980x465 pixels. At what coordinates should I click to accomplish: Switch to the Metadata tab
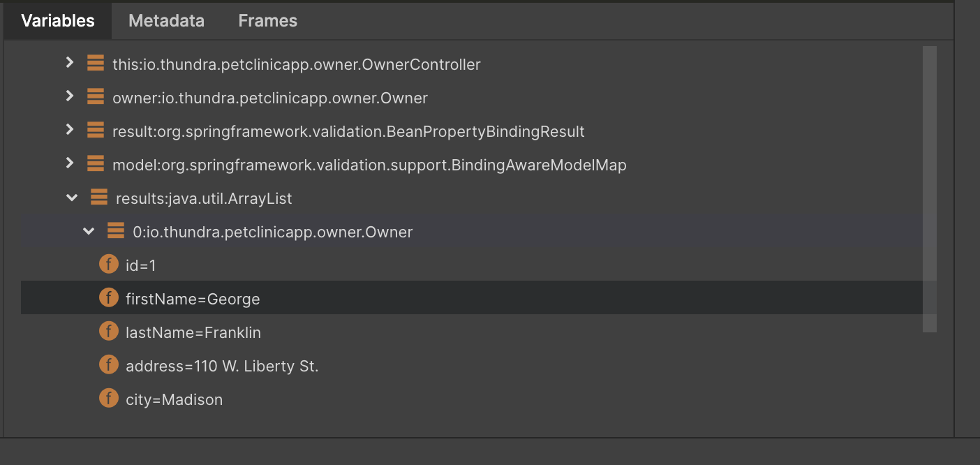tap(166, 21)
